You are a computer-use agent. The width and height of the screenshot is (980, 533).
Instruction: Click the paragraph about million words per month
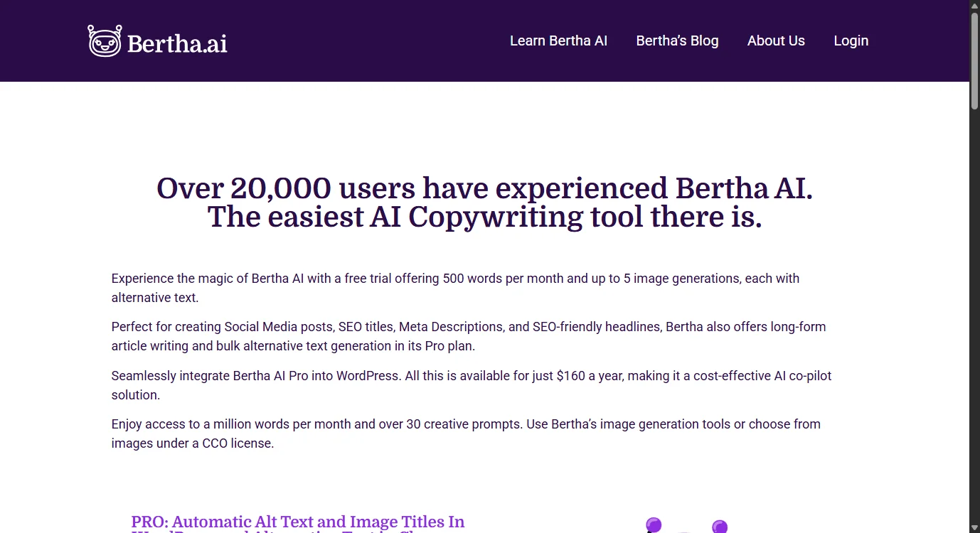click(x=465, y=434)
